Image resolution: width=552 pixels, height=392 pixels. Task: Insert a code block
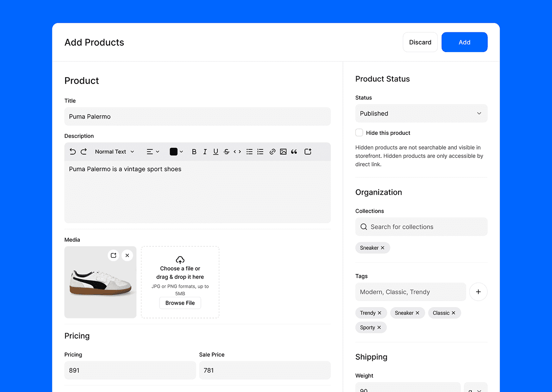coord(237,152)
